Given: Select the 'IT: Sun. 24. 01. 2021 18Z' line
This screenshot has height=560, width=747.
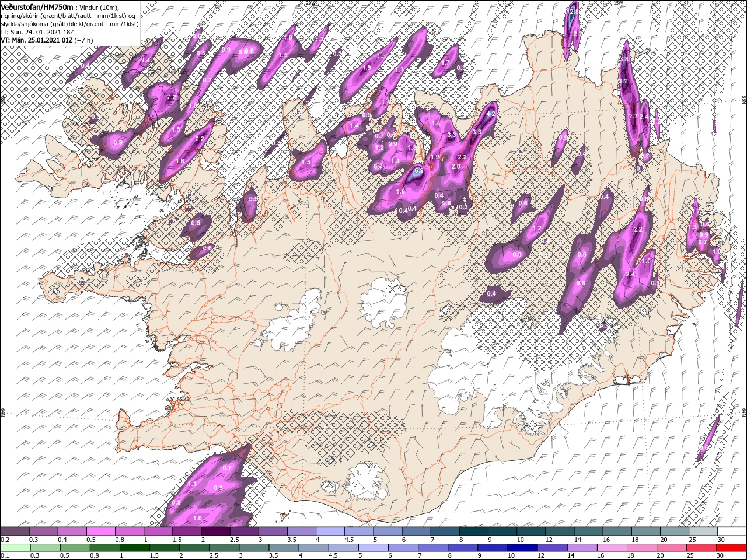Looking at the screenshot, I should (x=37, y=32).
